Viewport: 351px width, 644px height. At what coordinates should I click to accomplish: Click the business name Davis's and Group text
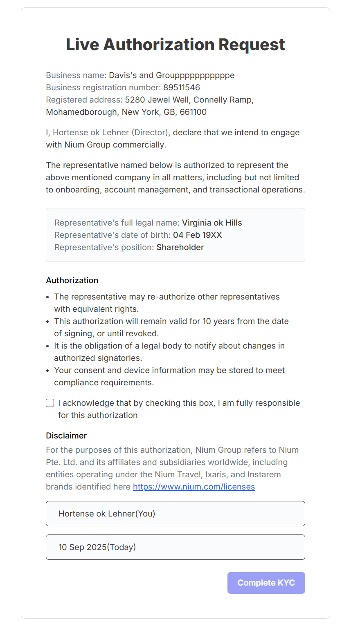[x=140, y=75]
